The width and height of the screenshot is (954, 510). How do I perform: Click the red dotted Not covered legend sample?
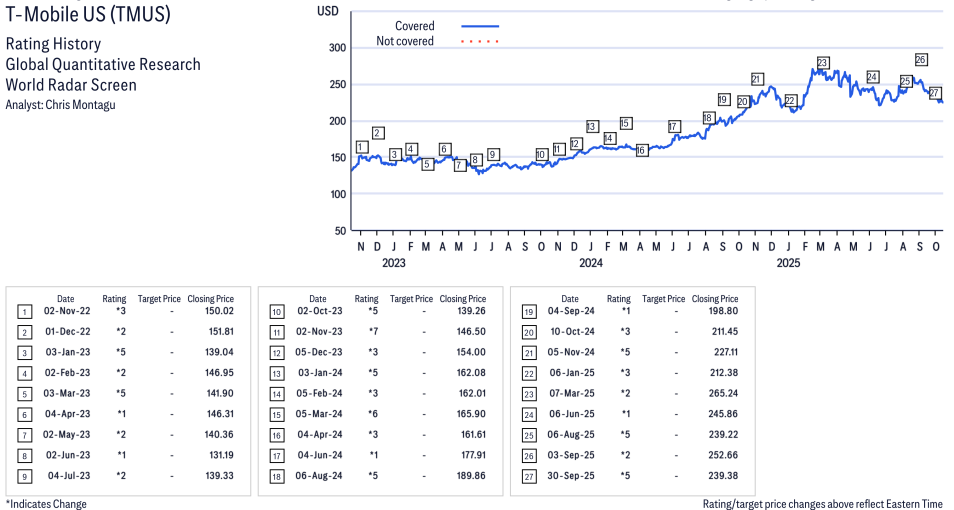click(x=479, y=41)
